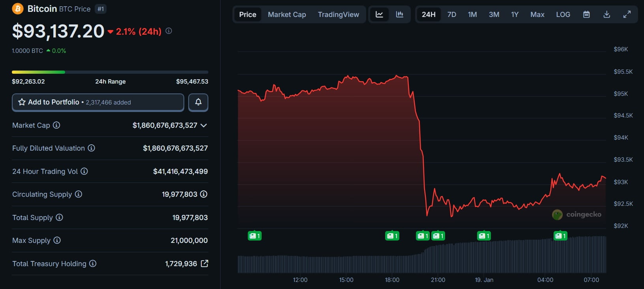Expand the Market Cap chevron dropdown
This screenshot has height=289, width=644.
[204, 125]
